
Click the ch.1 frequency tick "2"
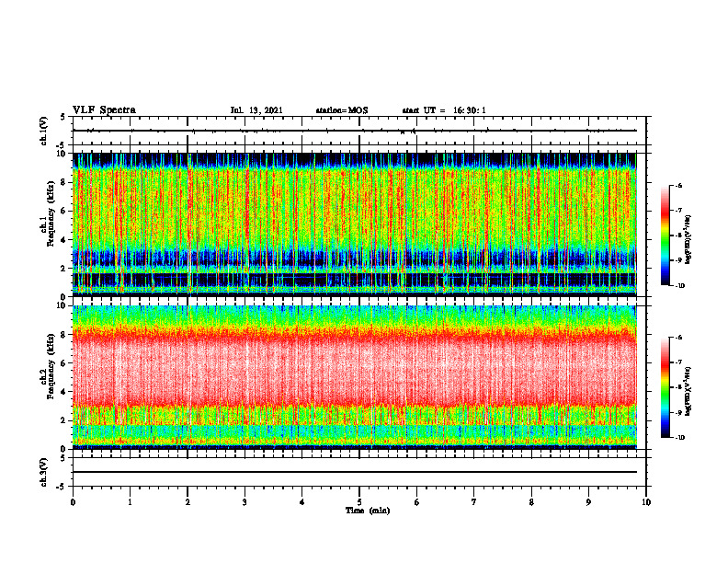[64, 269]
